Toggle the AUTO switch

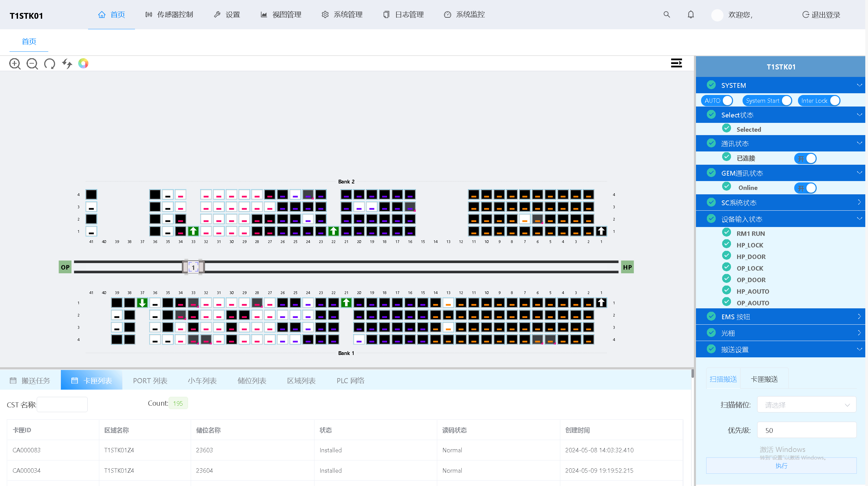coord(717,101)
